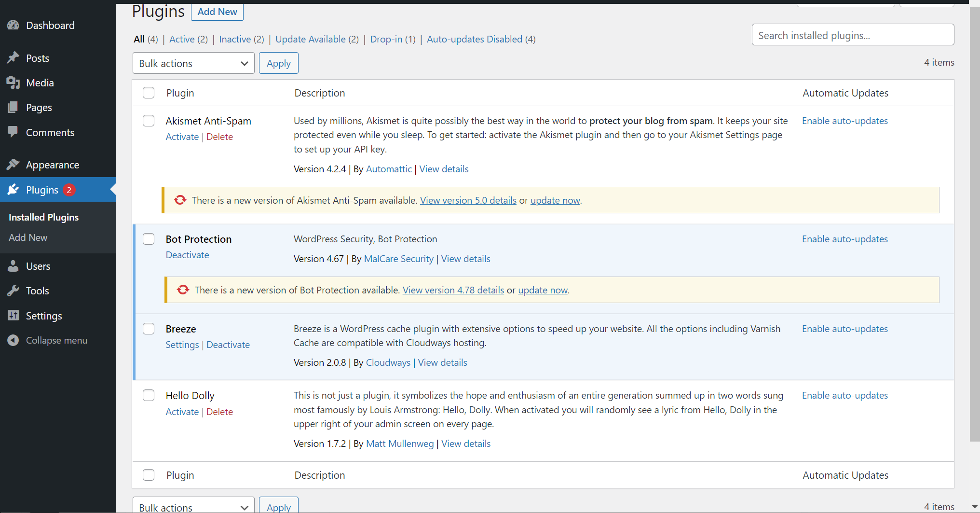Tick the select-all checkbox in table header

(x=149, y=93)
